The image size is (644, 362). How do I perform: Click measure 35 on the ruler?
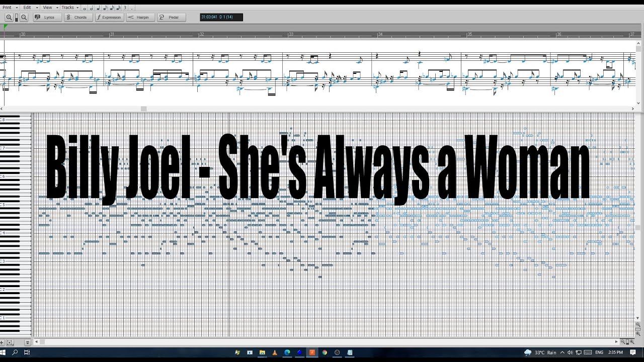(469, 34)
